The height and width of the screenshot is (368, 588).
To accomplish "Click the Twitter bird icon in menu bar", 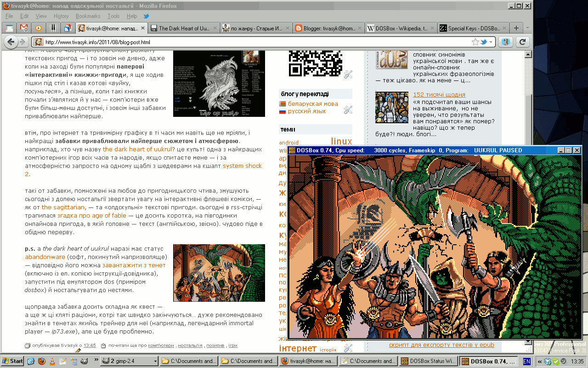I will (x=147, y=16).
